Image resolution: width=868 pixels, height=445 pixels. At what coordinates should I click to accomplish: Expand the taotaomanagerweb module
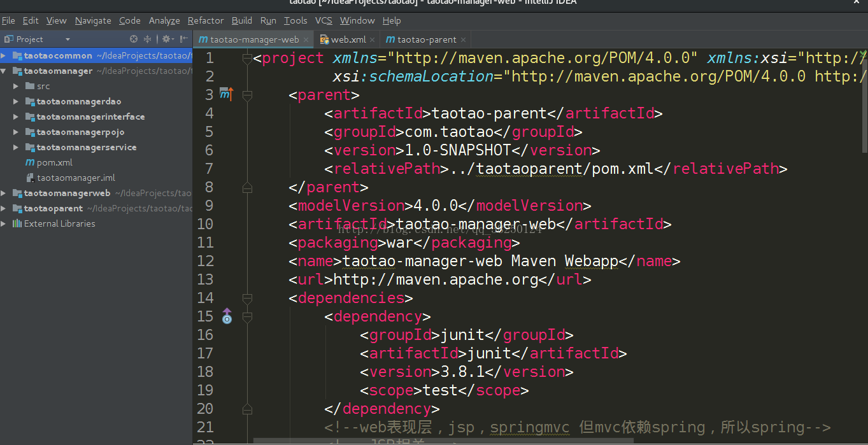tap(4, 193)
